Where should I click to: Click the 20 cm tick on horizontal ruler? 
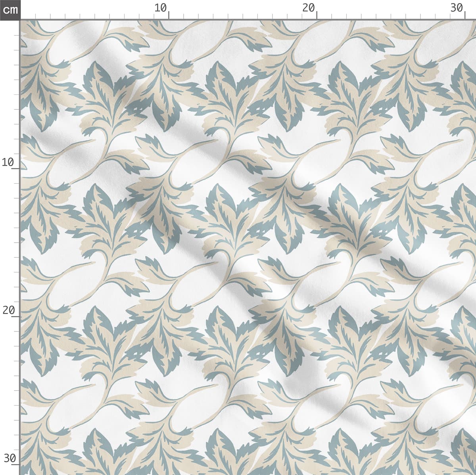[x=317, y=16]
